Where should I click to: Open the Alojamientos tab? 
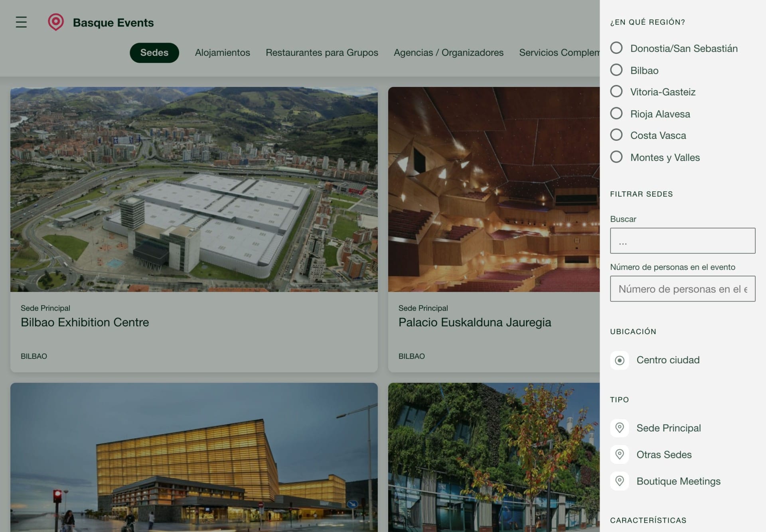[222, 52]
